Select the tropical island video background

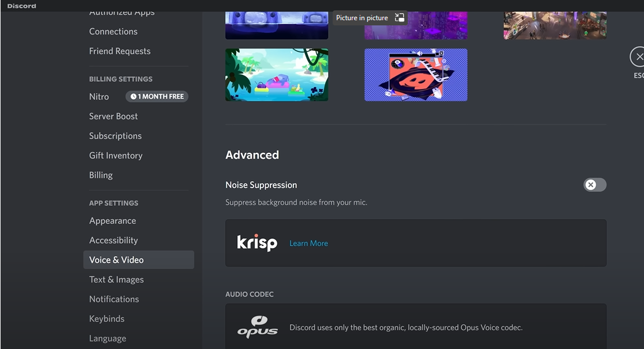point(277,74)
